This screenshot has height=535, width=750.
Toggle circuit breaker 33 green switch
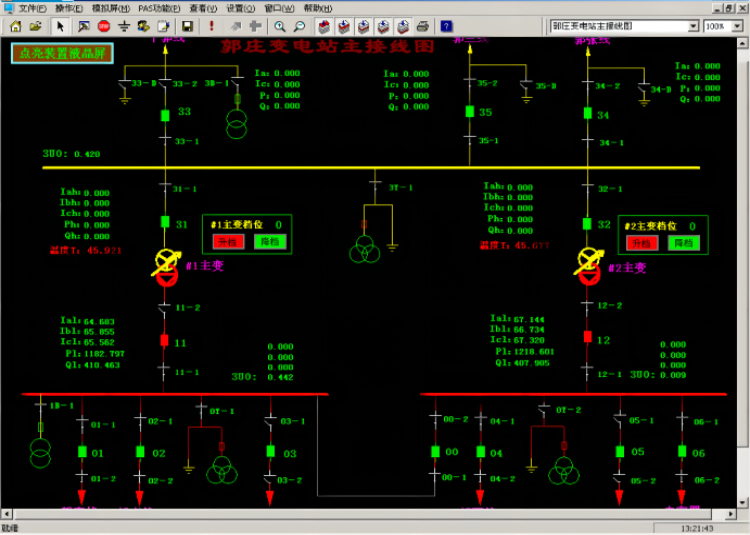pyautogui.click(x=167, y=113)
